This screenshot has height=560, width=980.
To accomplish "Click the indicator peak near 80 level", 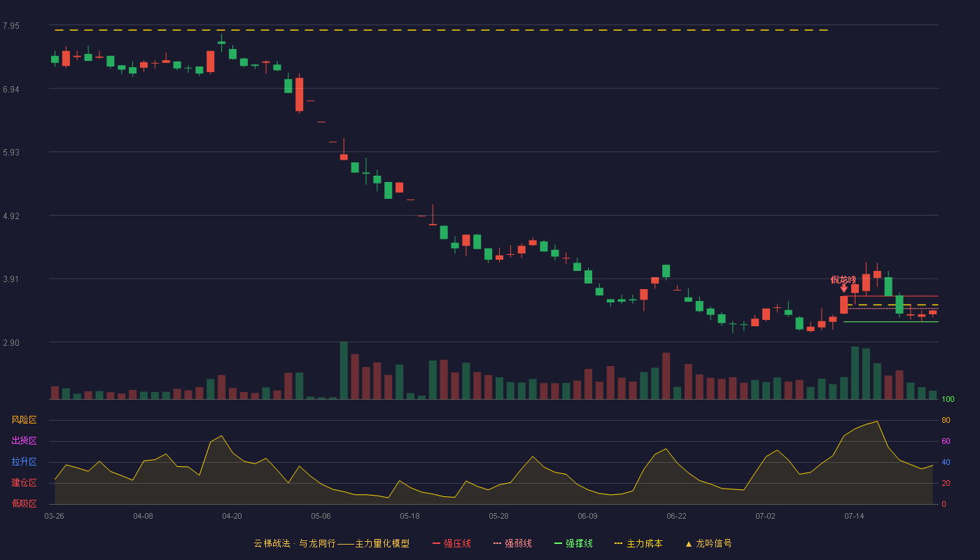I will tap(876, 421).
